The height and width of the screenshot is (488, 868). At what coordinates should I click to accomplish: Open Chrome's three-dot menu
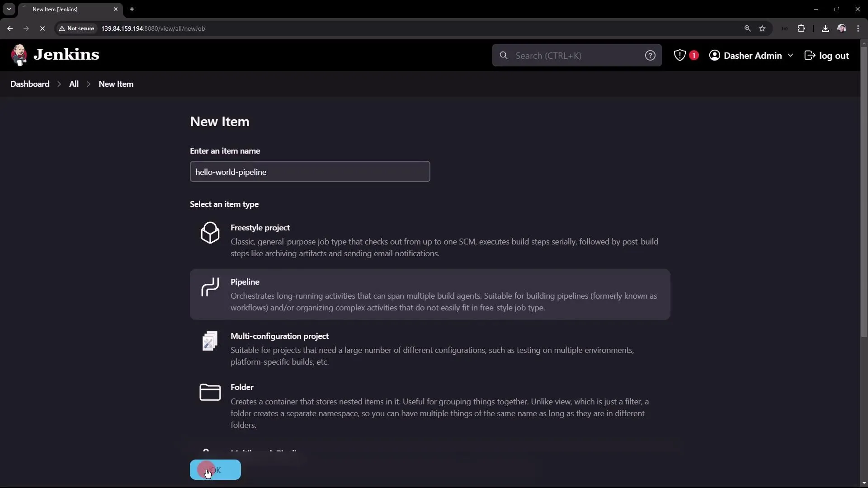click(x=858, y=28)
